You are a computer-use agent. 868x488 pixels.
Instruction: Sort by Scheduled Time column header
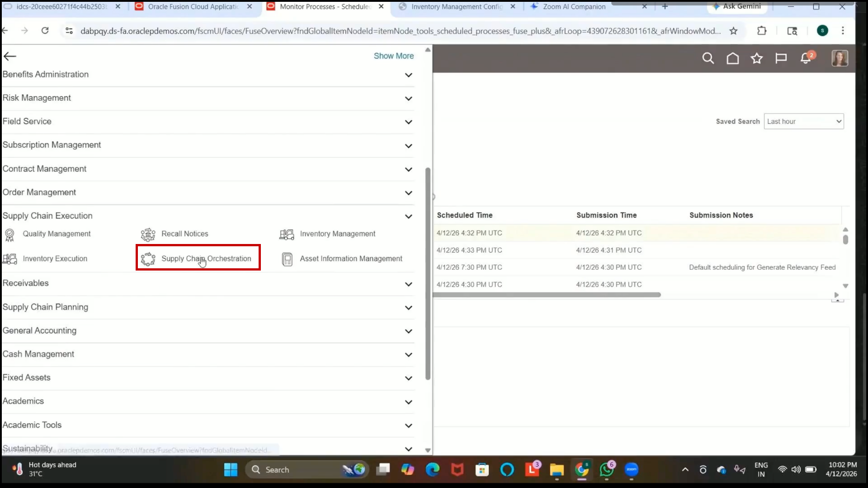pyautogui.click(x=464, y=215)
